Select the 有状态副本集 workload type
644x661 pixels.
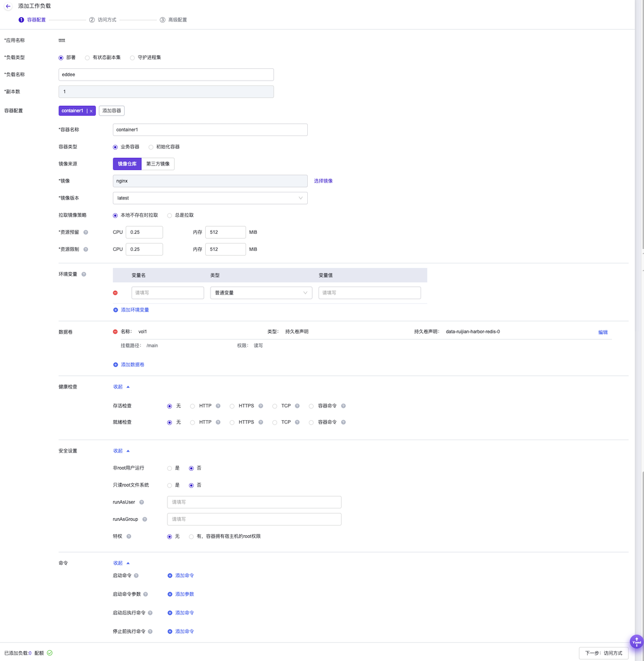[x=88, y=58]
